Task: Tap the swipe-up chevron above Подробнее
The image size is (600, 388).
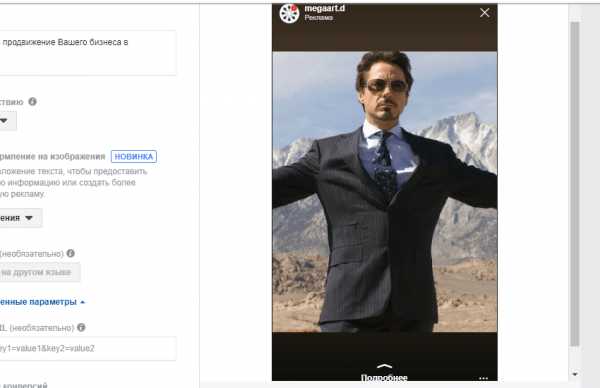Action: [x=384, y=367]
